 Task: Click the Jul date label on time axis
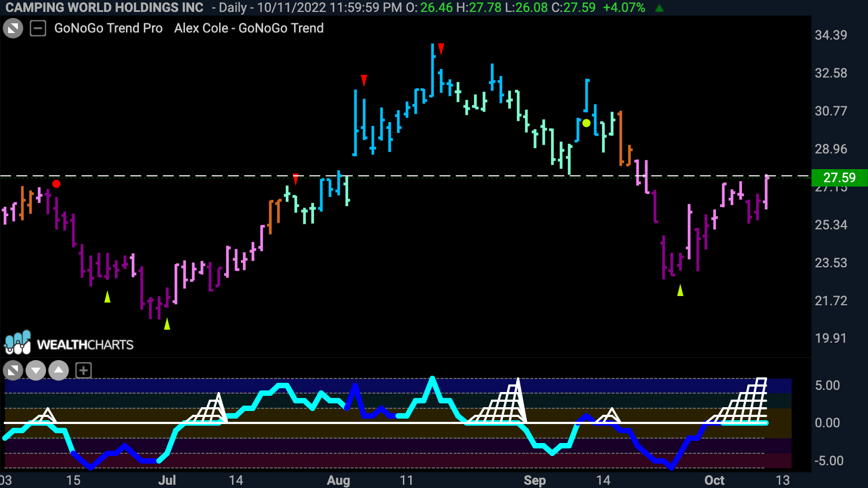pyautogui.click(x=167, y=480)
